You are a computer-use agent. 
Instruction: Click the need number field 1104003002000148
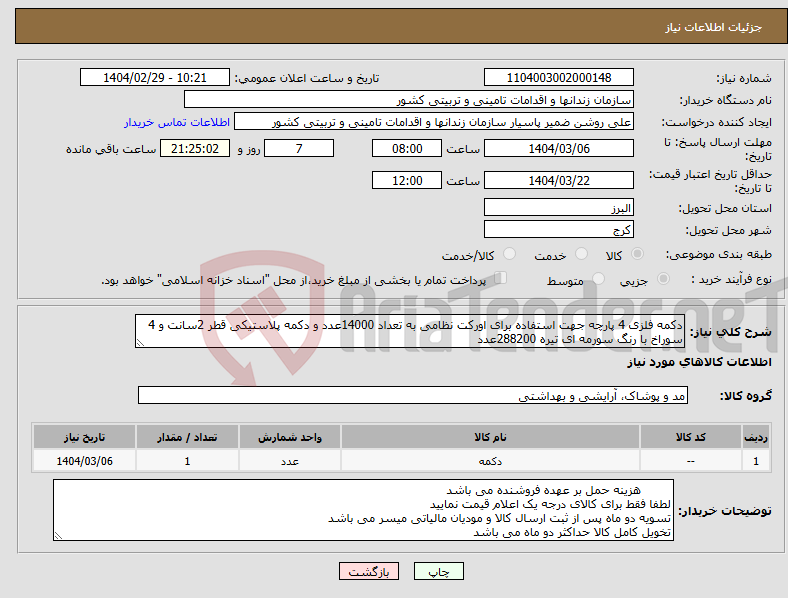[x=559, y=78]
